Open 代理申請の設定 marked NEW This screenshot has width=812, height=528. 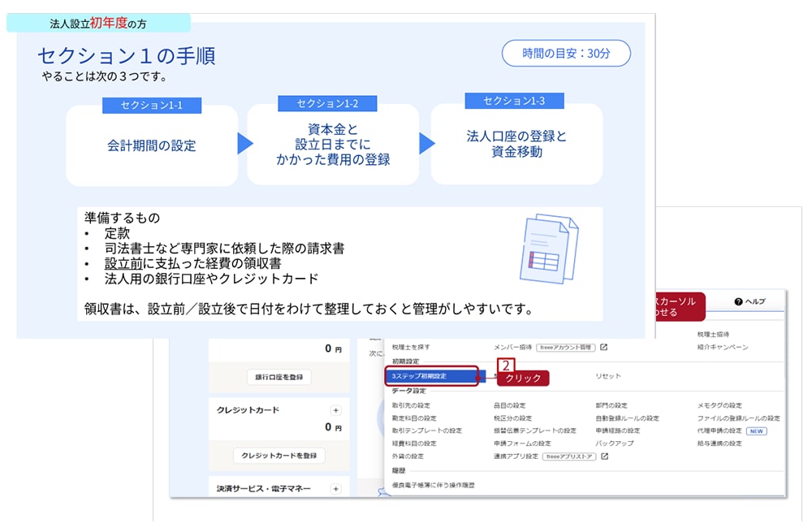point(719,431)
